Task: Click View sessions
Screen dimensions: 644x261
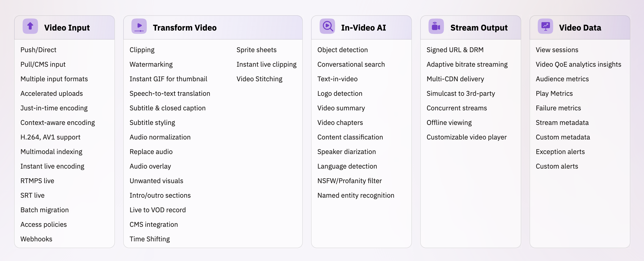Action: coord(557,50)
